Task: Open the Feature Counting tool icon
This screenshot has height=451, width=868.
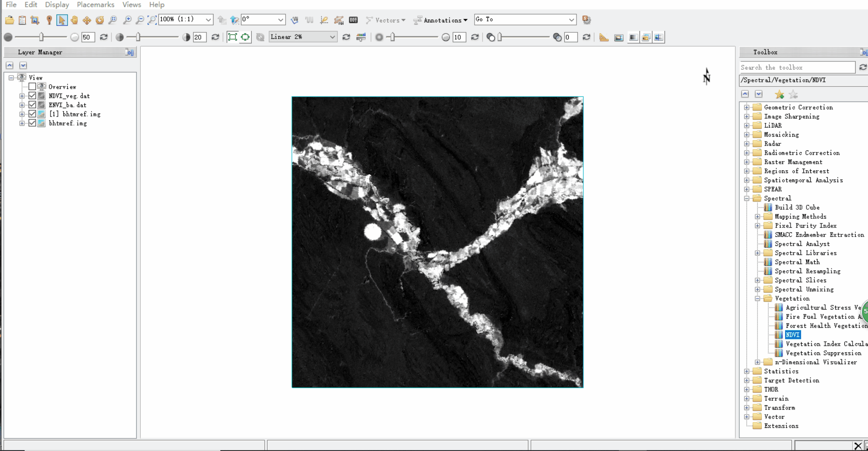Action: (x=353, y=20)
